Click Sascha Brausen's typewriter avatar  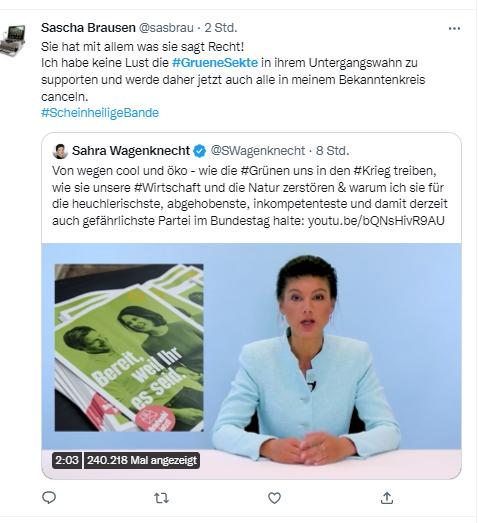point(13,40)
